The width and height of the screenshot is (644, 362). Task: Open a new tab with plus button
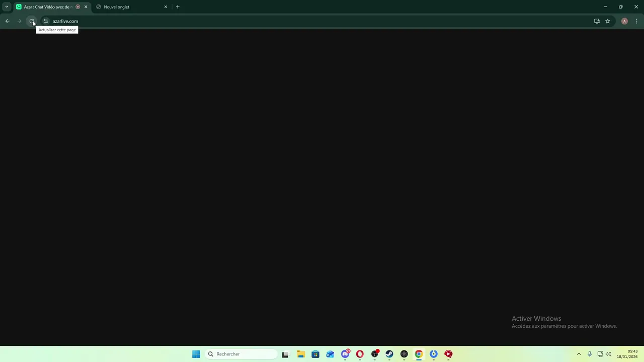click(x=178, y=7)
